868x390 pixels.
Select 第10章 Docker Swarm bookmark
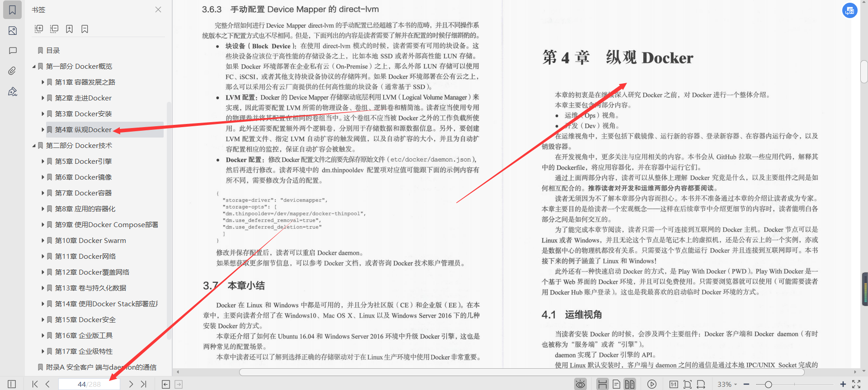click(x=90, y=241)
